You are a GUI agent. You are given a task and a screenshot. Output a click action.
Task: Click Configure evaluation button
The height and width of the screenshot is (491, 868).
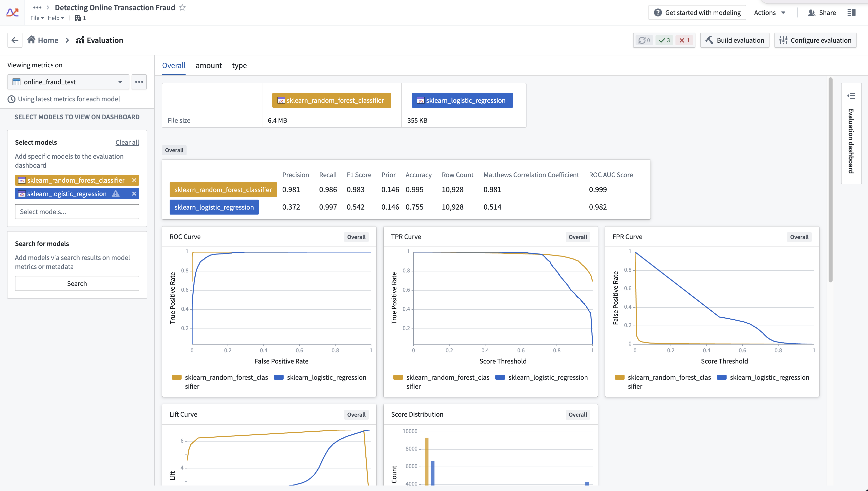815,40
